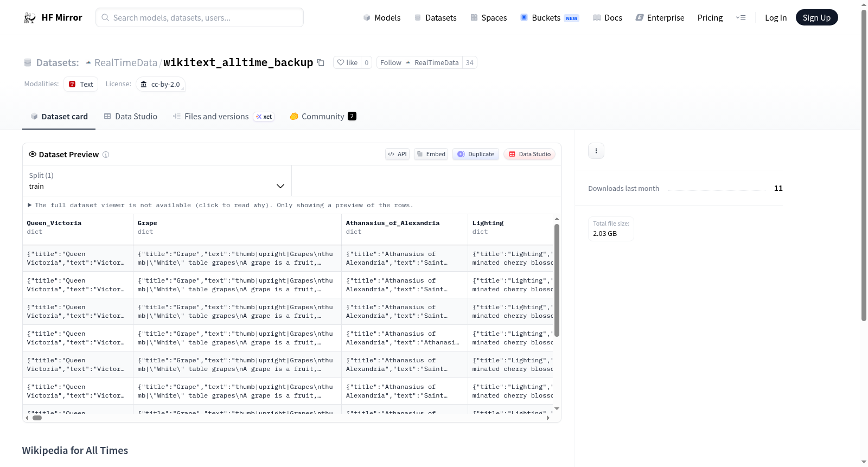Click the page's vertical scrollbar
Screen dimensions: 868x467
(864, 165)
